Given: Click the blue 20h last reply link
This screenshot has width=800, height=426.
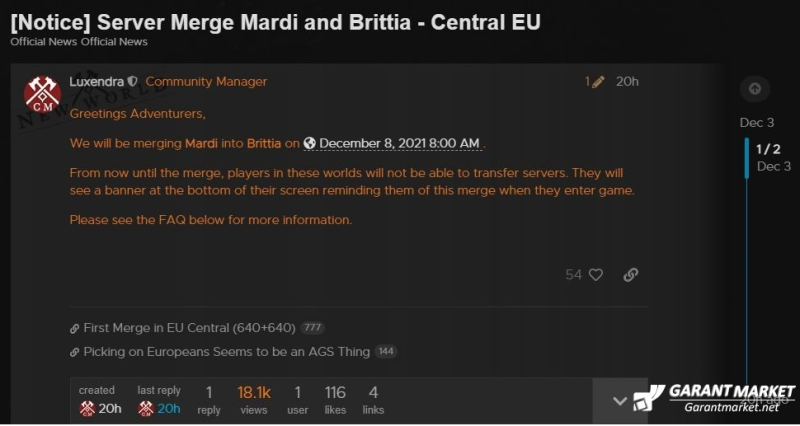Looking at the screenshot, I should 168,409.
